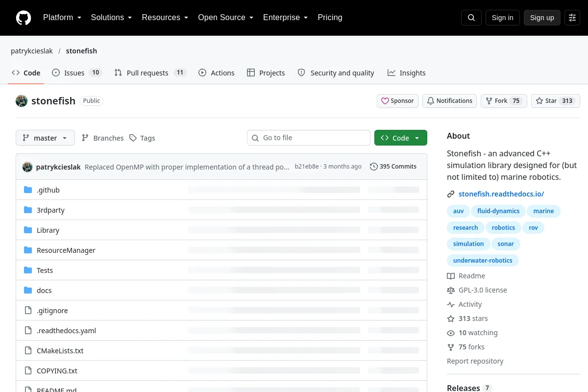Fork the repository with Fork button
The image size is (588, 392).
point(504,101)
